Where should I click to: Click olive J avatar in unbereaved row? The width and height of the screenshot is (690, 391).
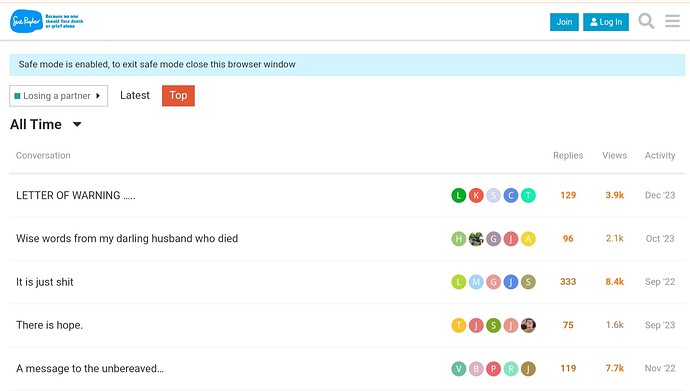click(528, 369)
